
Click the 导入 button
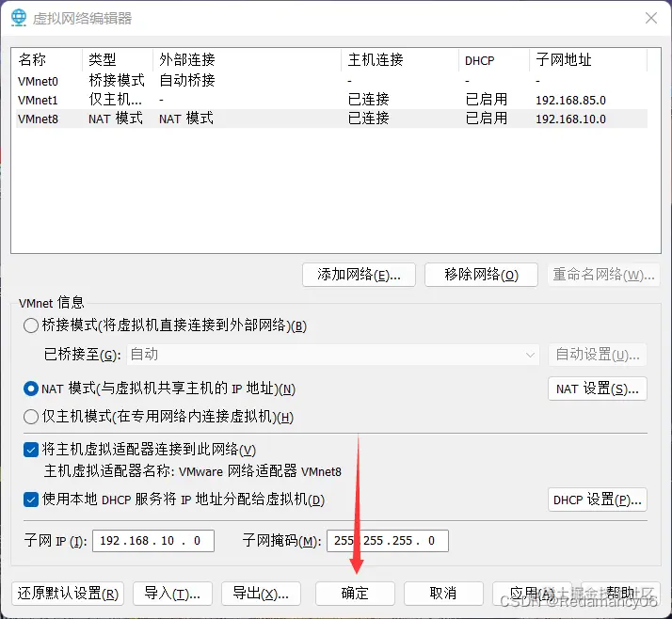pyautogui.click(x=172, y=594)
